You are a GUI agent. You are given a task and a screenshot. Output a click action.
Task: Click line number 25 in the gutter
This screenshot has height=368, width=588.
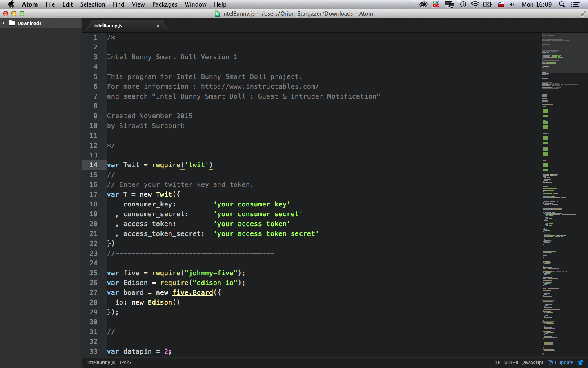(94, 273)
